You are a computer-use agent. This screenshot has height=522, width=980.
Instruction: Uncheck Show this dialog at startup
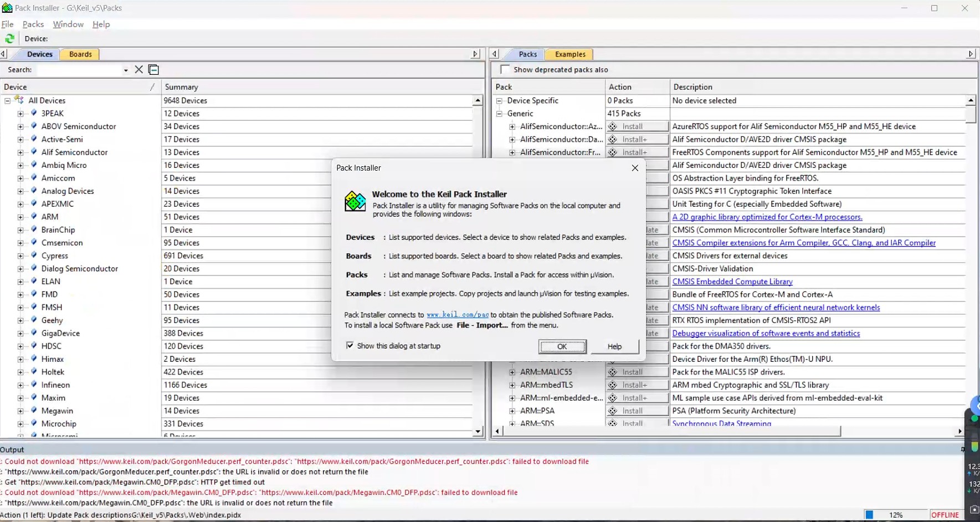(x=350, y=346)
